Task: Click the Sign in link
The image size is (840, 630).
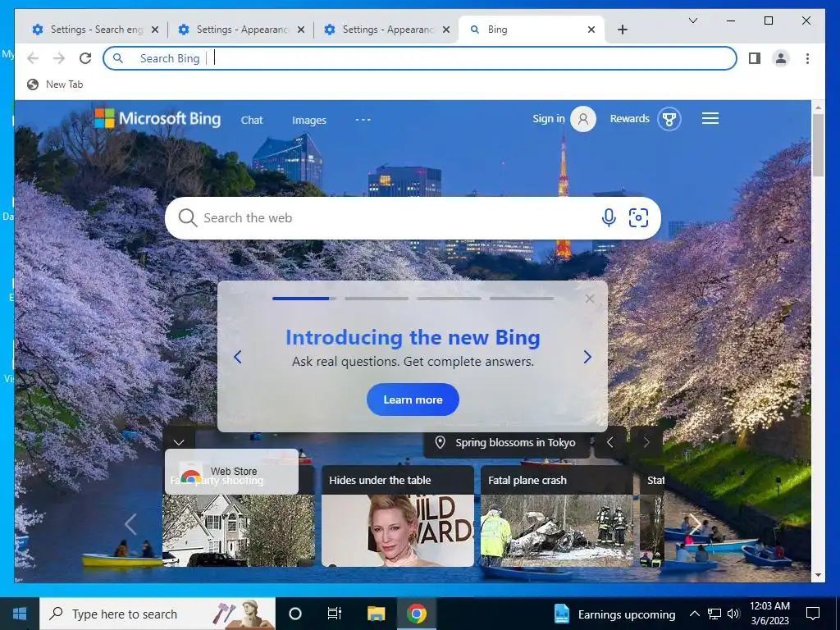Action: click(x=548, y=118)
